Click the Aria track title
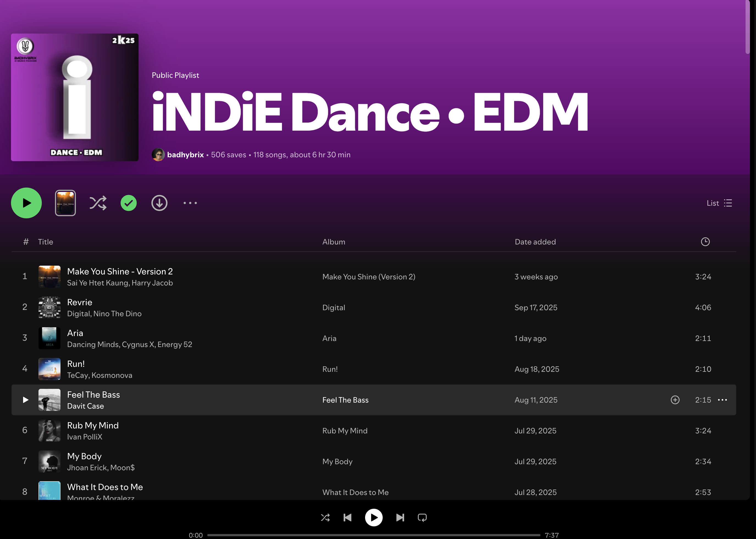Image resolution: width=756 pixels, height=539 pixels. click(x=75, y=333)
